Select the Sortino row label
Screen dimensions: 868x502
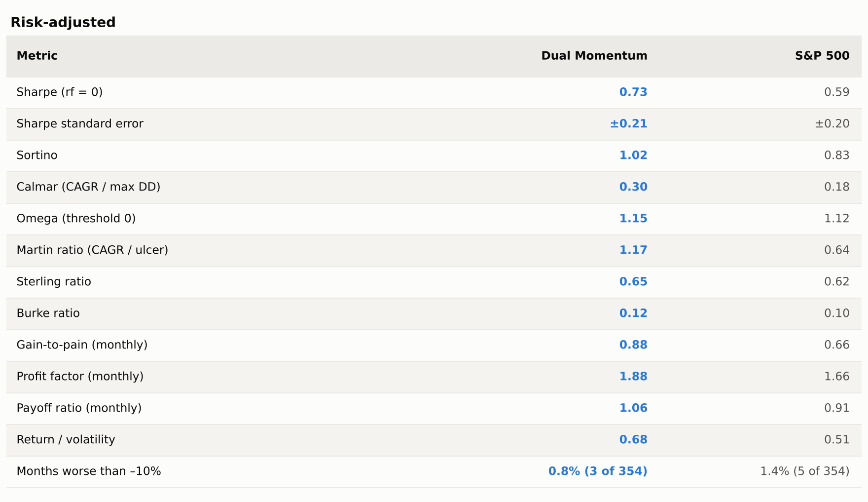(x=37, y=155)
